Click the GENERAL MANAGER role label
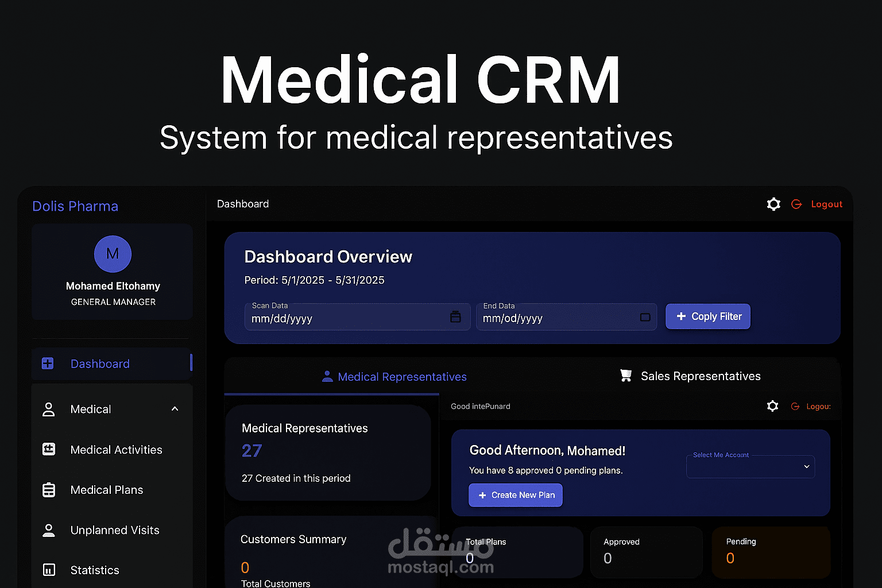882x588 pixels. [x=113, y=302]
